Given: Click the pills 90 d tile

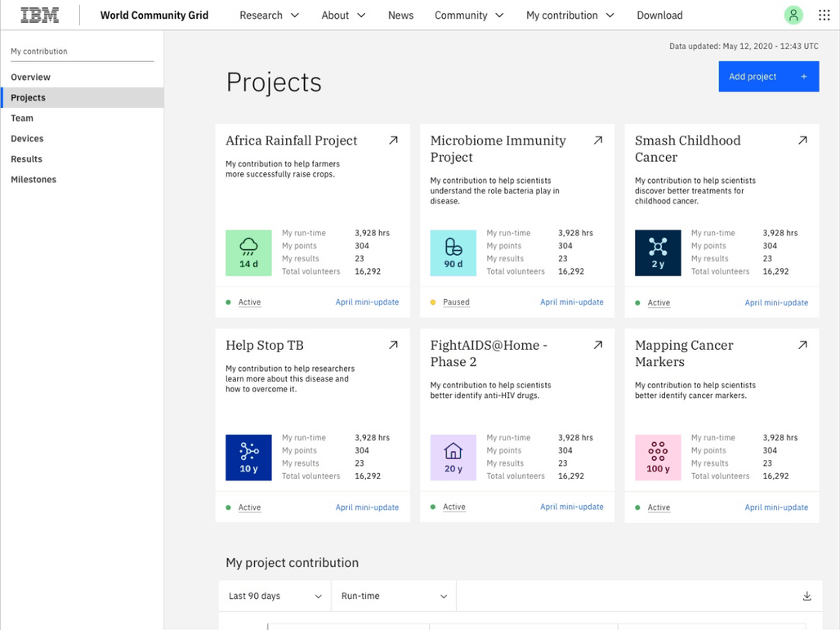Looking at the screenshot, I should coord(454,252).
